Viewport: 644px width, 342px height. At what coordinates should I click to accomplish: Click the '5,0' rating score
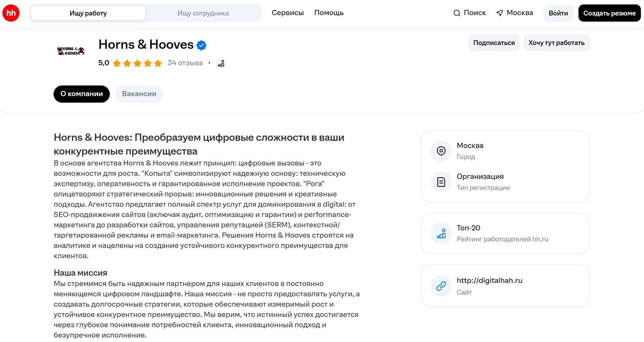pos(104,63)
